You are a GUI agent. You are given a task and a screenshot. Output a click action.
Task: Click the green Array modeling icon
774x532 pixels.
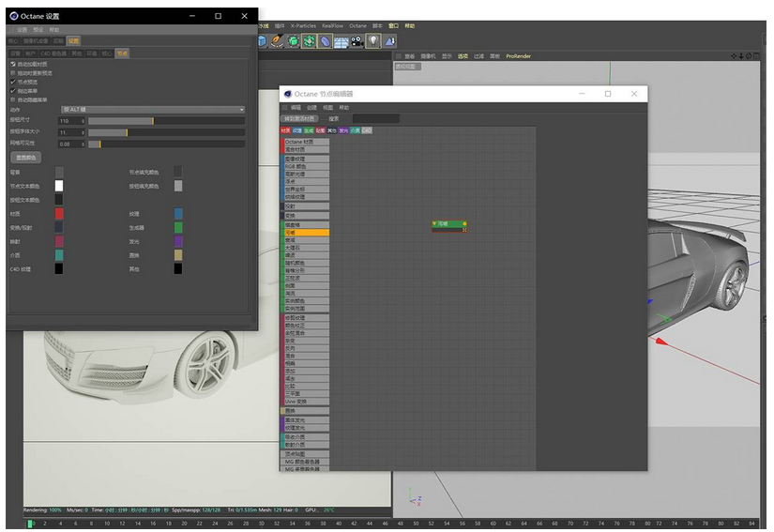coord(309,41)
